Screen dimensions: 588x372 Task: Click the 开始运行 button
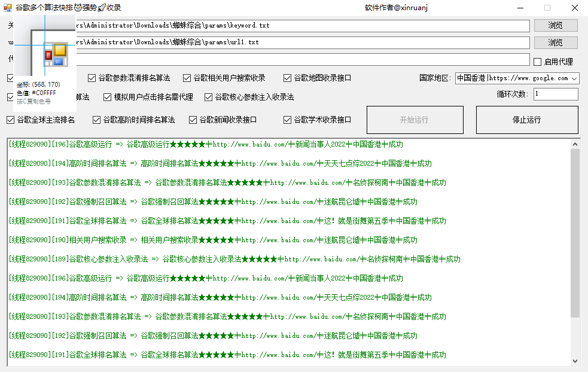pos(415,120)
